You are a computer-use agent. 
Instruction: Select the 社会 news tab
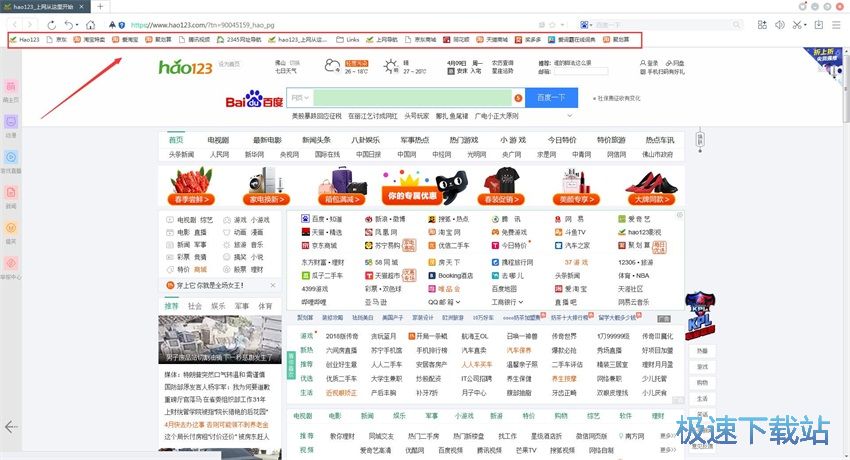(x=195, y=306)
